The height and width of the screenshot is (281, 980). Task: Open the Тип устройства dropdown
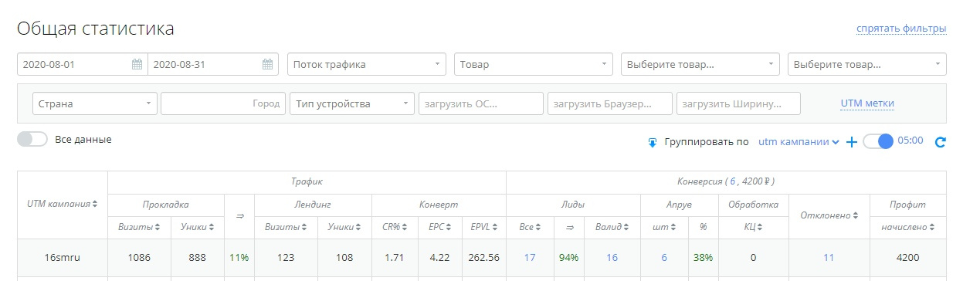tap(353, 103)
